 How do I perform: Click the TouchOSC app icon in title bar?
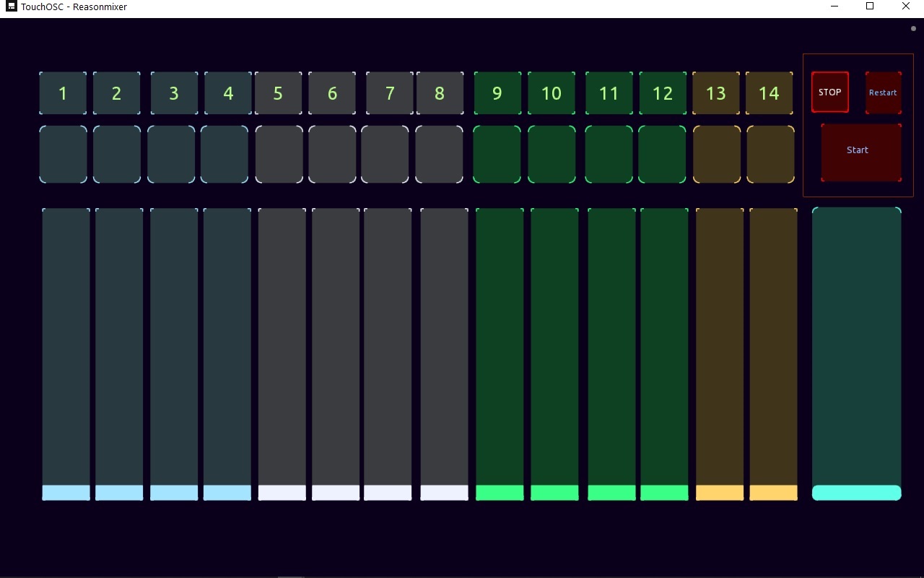pos(12,7)
